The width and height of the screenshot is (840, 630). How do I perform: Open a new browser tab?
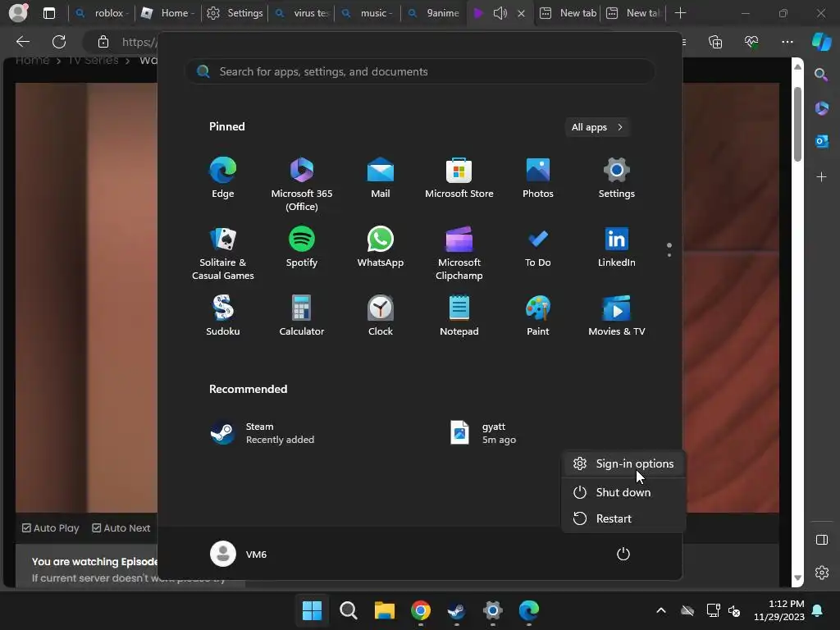point(680,13)
